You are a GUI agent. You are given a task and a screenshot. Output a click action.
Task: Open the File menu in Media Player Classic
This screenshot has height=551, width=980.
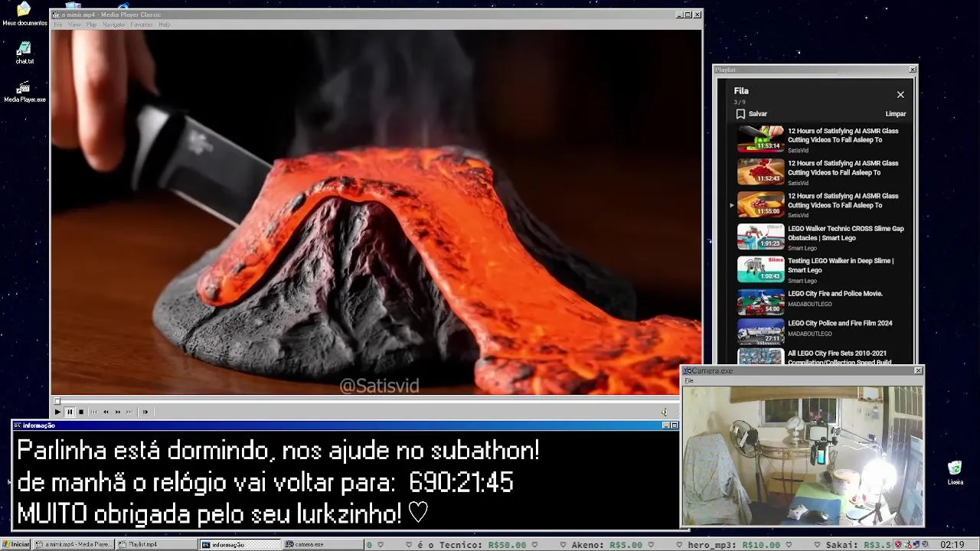[x=58, y=24]
